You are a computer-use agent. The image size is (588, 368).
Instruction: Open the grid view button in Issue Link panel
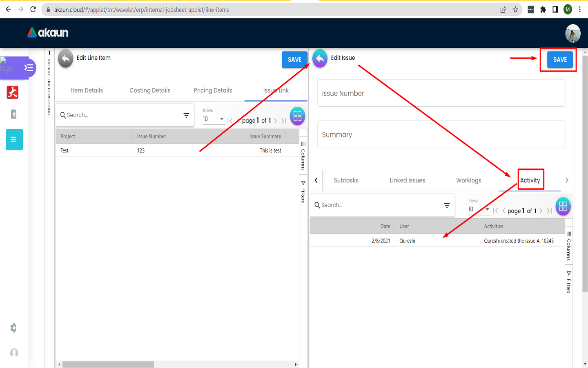coord(297,116)
